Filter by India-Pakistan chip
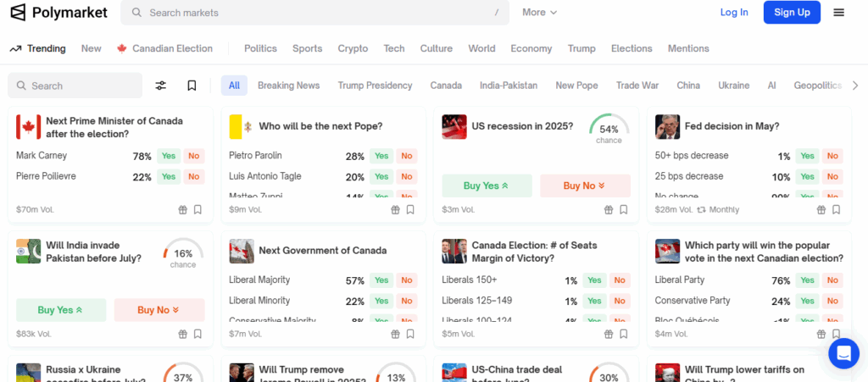Screen dimensions: 868x382 pos(509,86)
